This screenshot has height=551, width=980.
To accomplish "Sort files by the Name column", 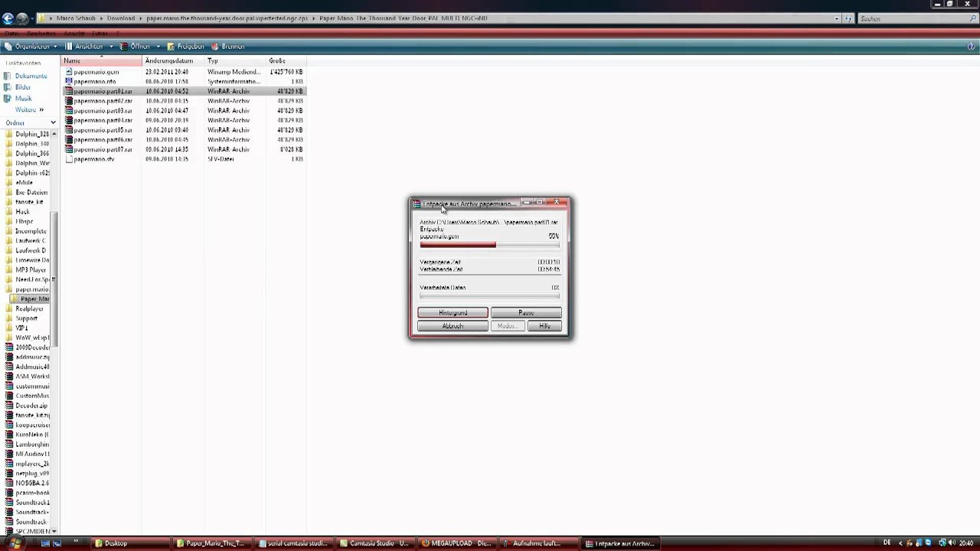I will pyautogui.click(x=102, y=60).
